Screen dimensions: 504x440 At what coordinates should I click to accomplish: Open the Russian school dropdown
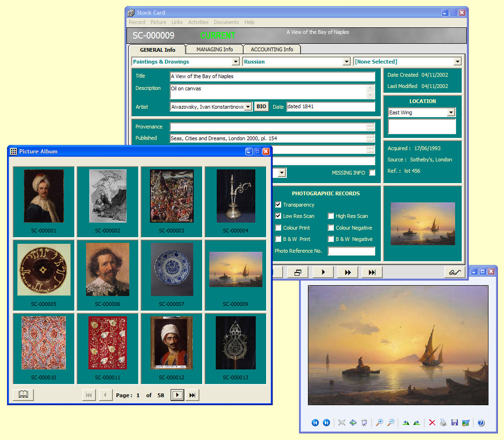(x=346, y=62)
